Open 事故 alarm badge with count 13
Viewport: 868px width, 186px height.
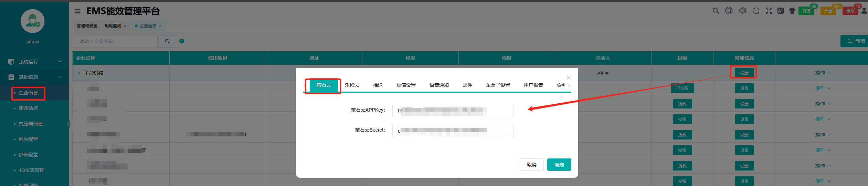851,10
